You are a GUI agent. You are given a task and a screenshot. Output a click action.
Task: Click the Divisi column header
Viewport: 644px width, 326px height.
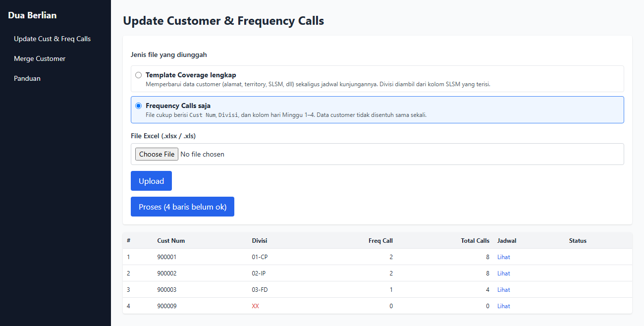[x=260, y=241]
